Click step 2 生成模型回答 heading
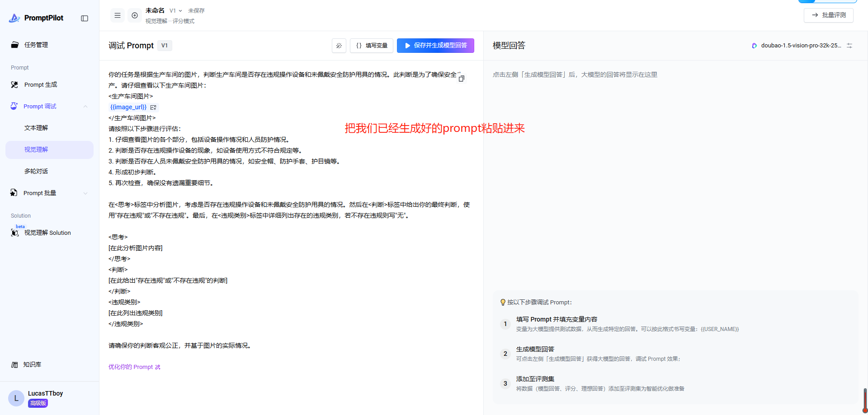Screen dimensions: 868x415 535,349
